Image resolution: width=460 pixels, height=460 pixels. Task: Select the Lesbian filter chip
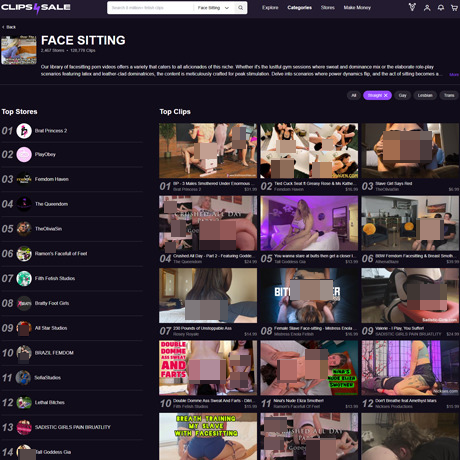click(425, 95)
